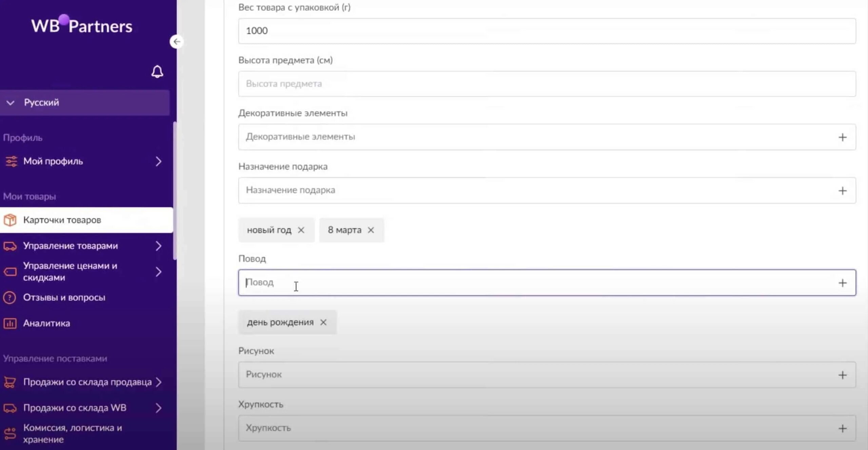Open the Русский language dropdown

[85, 102]
